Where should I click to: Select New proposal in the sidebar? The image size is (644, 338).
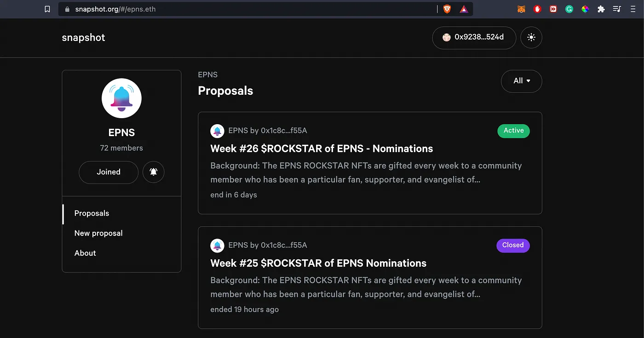click(x=98, y=233)
